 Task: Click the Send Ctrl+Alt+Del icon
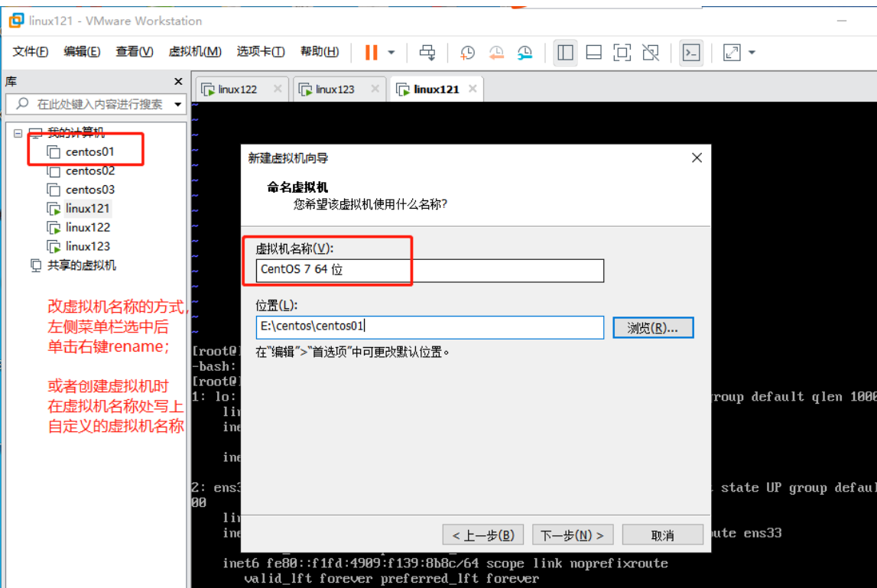pos(427,53)
